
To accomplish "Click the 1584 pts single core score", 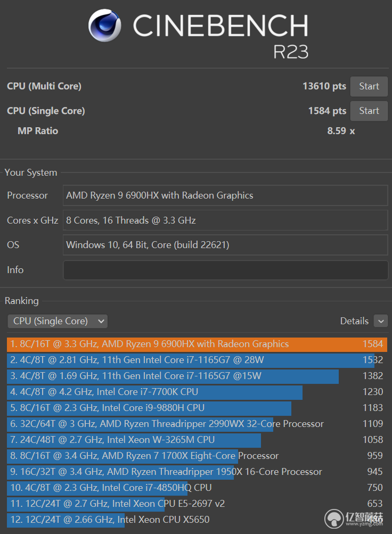I will (327, 111).
